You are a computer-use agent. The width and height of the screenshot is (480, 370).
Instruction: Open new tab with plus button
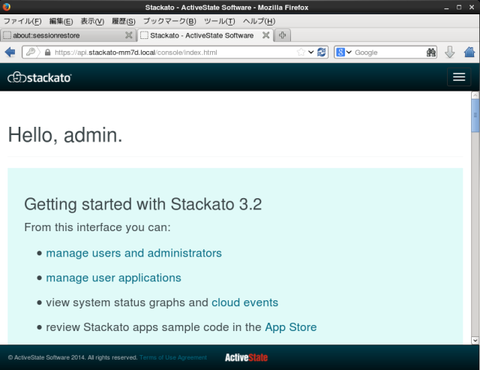[x=282, y=35]
